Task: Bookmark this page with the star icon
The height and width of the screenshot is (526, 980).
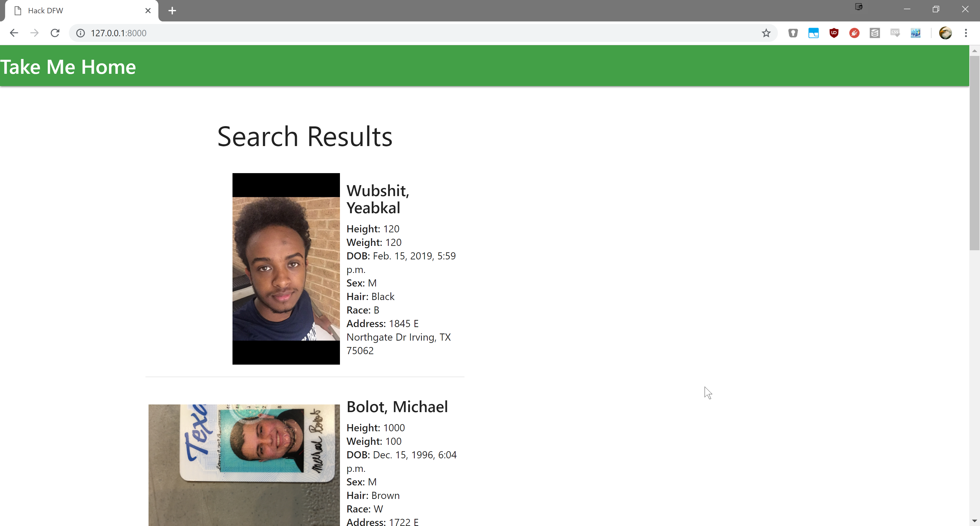Action: coord(766,33)
